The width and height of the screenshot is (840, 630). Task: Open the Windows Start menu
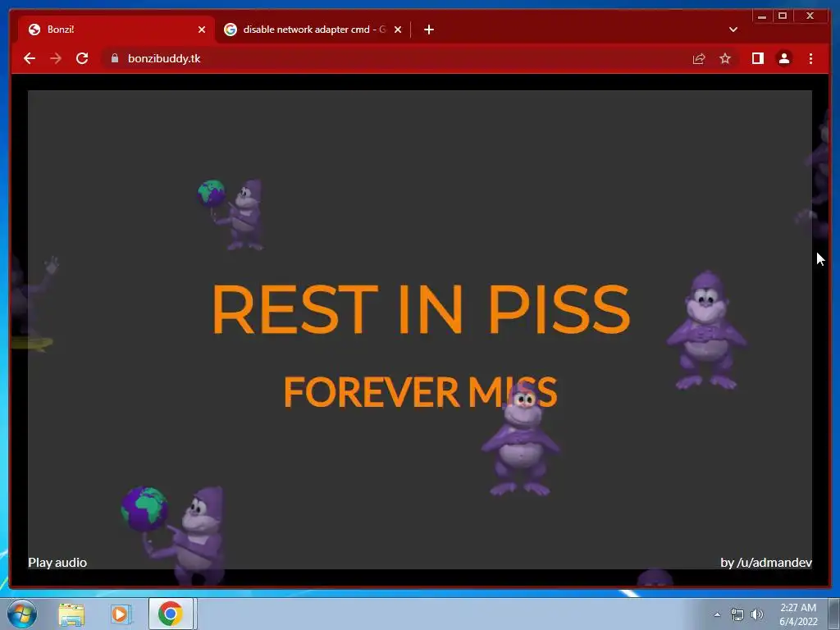(22, 614)
